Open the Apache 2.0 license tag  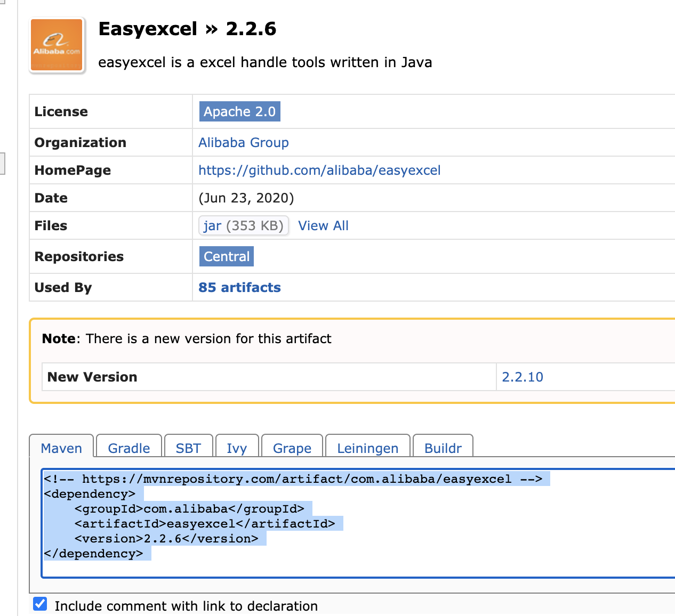239,111
